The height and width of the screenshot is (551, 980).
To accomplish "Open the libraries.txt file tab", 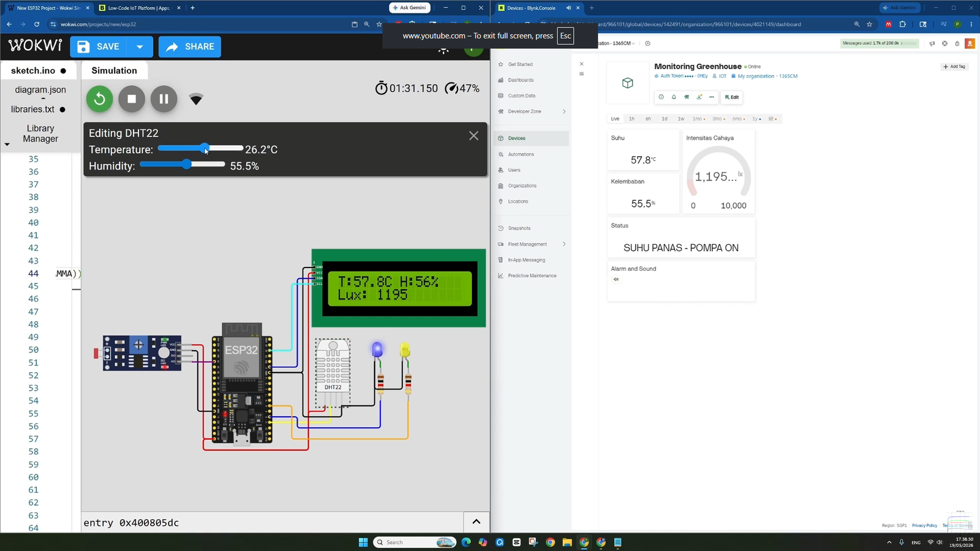I will pyautogui.click(x=38, y=109).
